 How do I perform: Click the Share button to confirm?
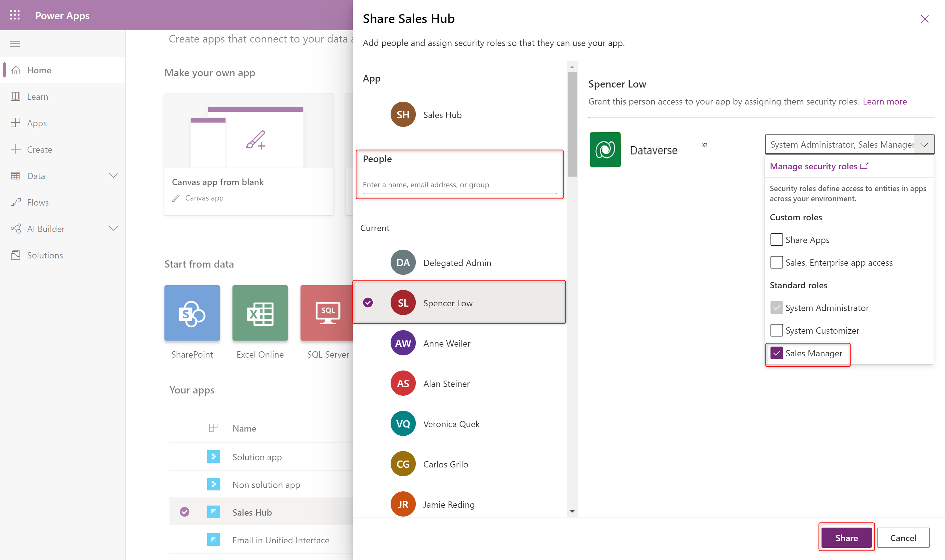(x=846, y=537)
